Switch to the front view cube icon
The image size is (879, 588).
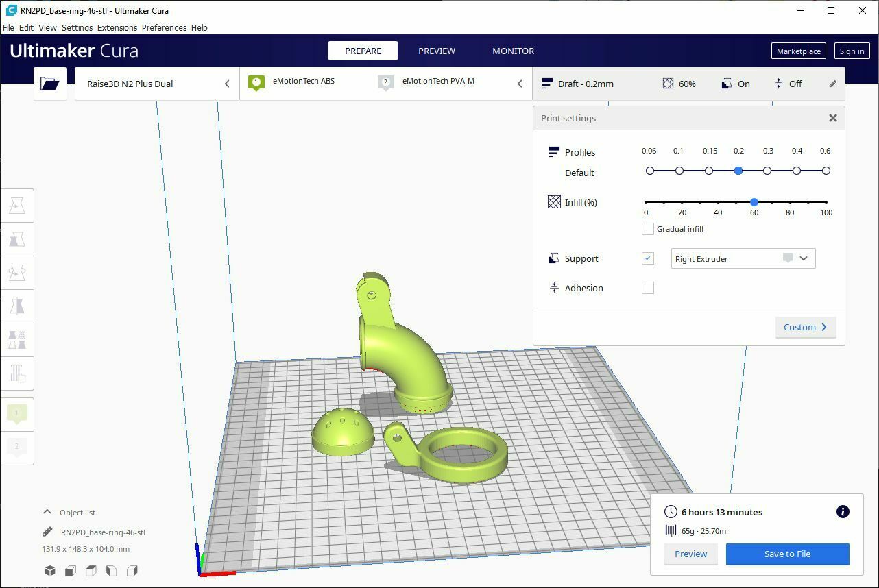[70, 571]
